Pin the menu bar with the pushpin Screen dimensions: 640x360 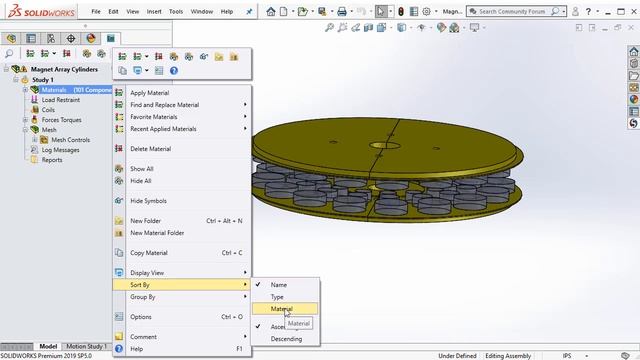[249, 11]
